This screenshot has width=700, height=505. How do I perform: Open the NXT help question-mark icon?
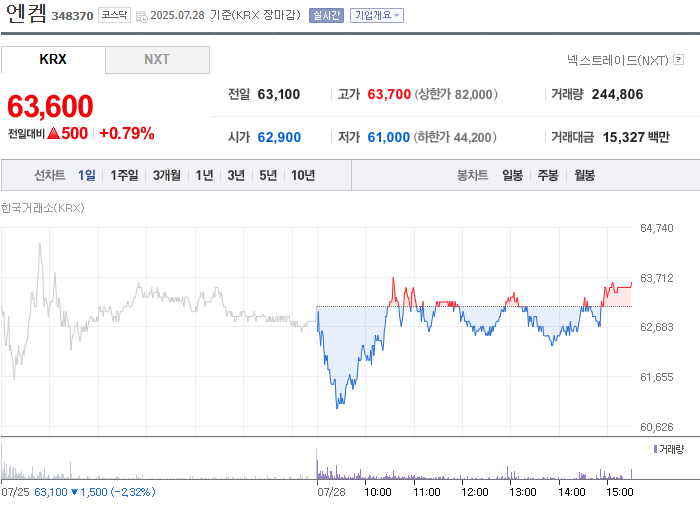679,59
